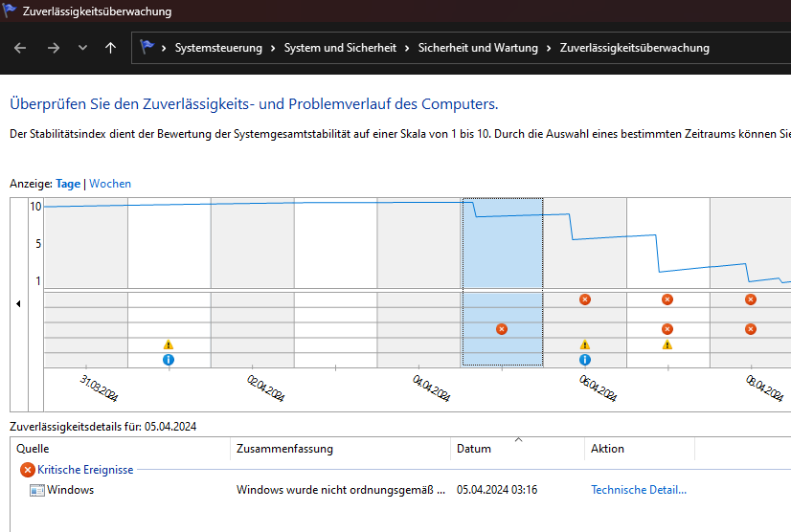
Task: Open the recent locations chevron dropdown
Action: pos(82,48)
